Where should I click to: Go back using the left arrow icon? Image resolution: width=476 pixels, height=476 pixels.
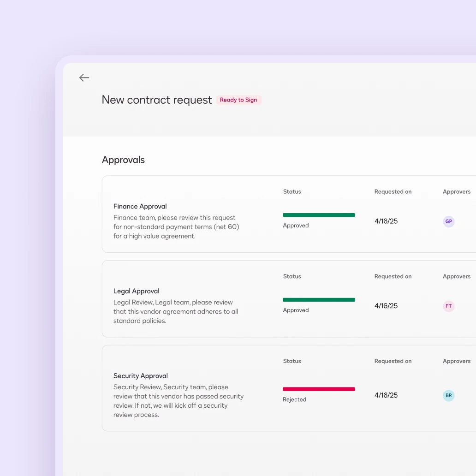pyautogui.click(x=84, y=77)
